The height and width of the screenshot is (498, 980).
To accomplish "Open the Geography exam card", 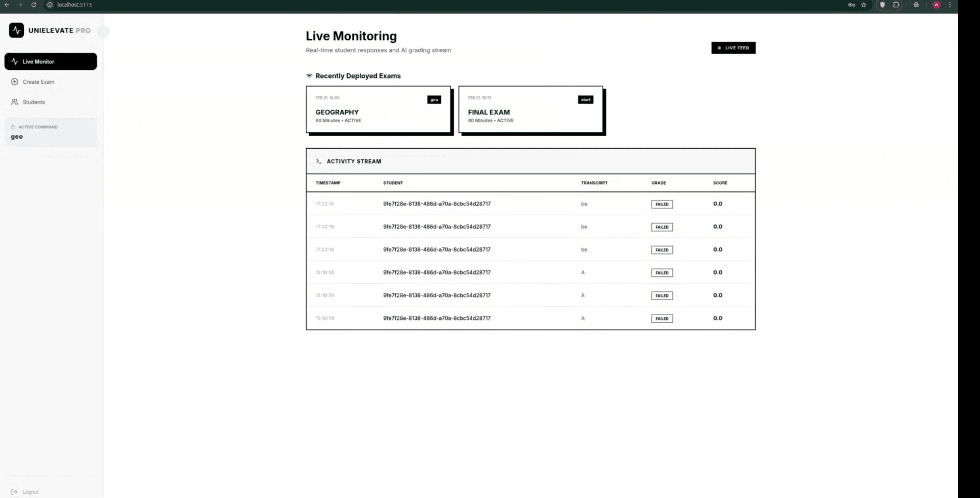I will (378, 110).
